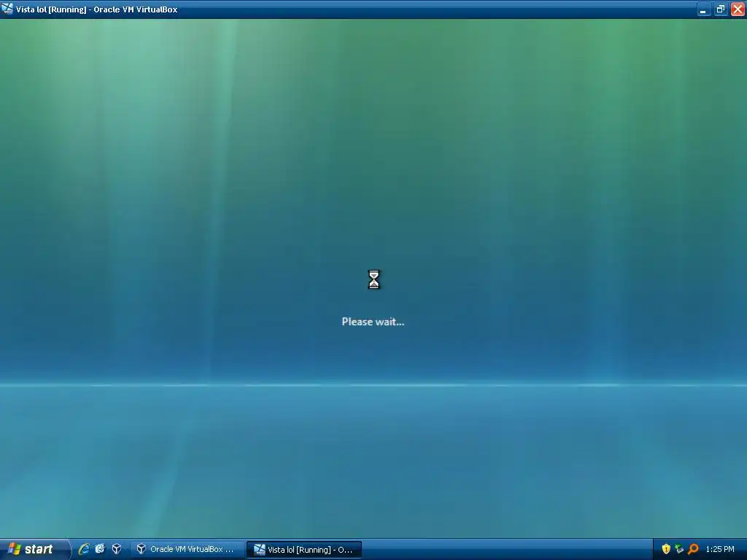Image resolution: width=747 pixels, height=560 pixels.
Task: Click VirtualBox window title bar icon
Action: [7, 9]
